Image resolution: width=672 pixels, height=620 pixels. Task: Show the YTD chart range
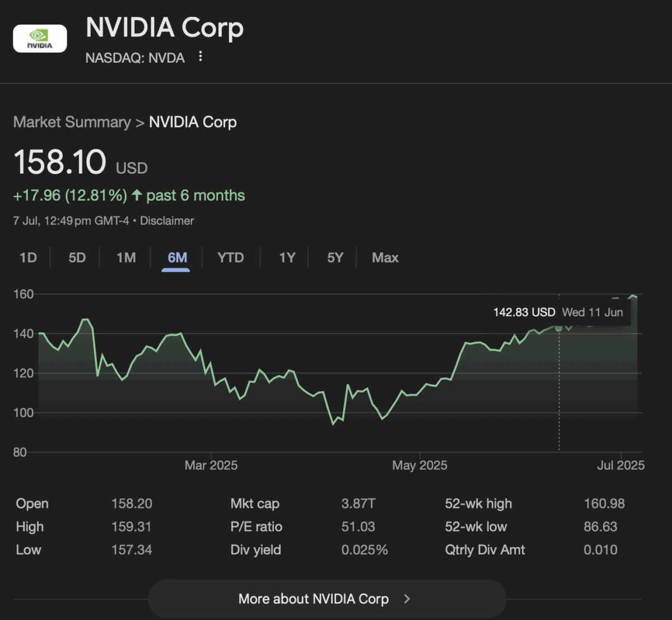pos(230,258)
